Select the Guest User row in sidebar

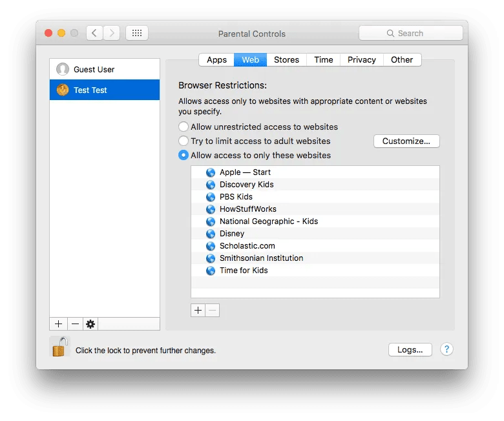coord(105,69)
